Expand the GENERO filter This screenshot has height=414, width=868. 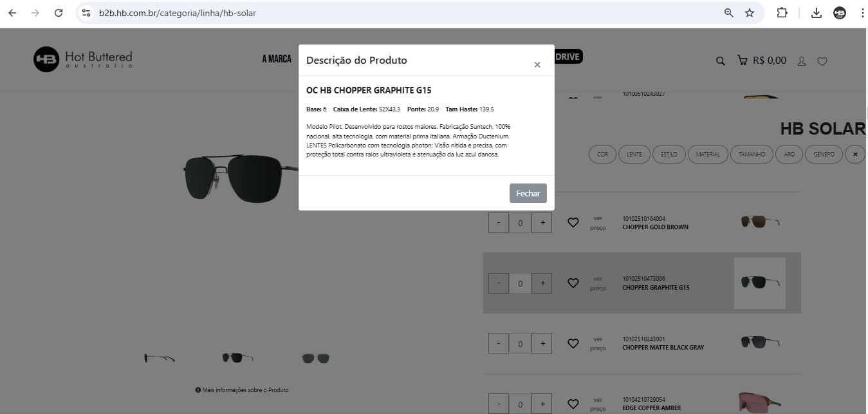pos(824,155)
